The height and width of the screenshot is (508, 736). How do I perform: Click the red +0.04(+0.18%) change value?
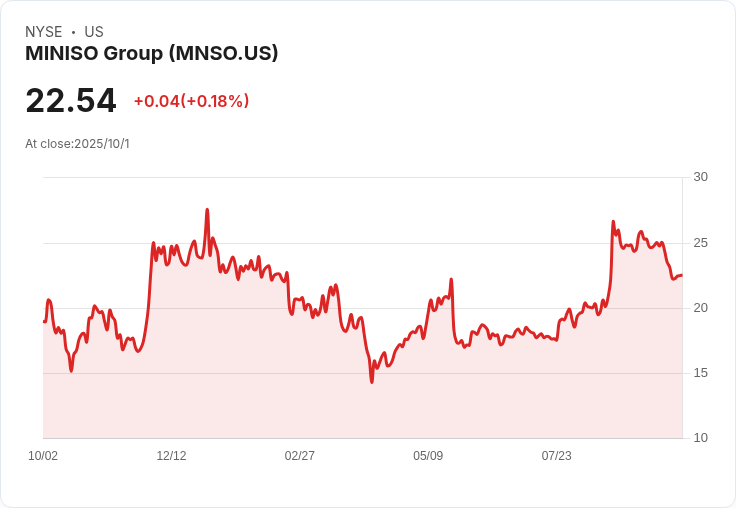(x=192, y=101)
